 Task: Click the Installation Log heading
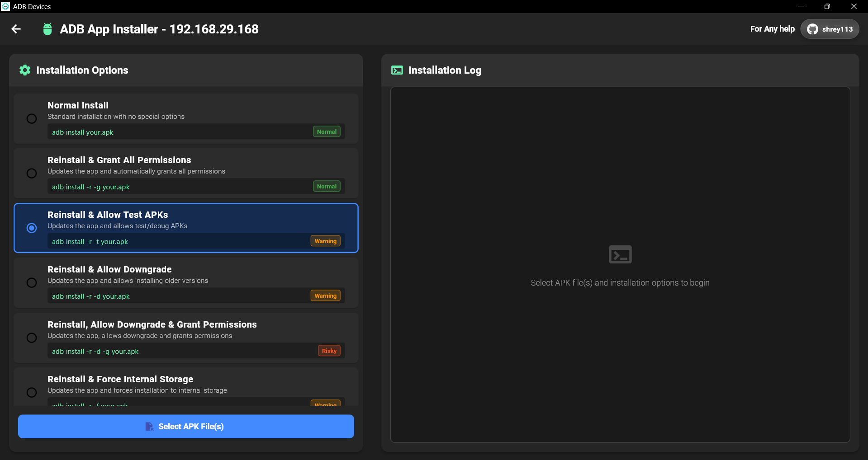[445, 70]
